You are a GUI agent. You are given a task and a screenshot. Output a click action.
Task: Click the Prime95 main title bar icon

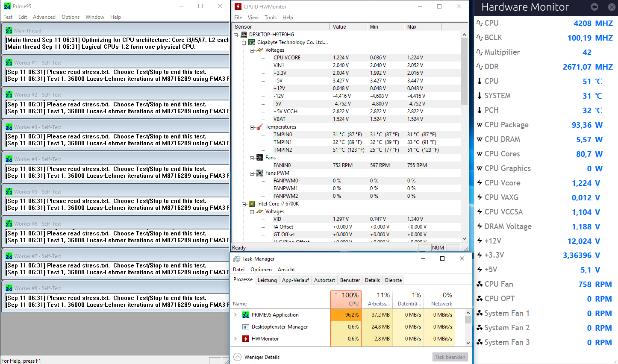[7, 6]
